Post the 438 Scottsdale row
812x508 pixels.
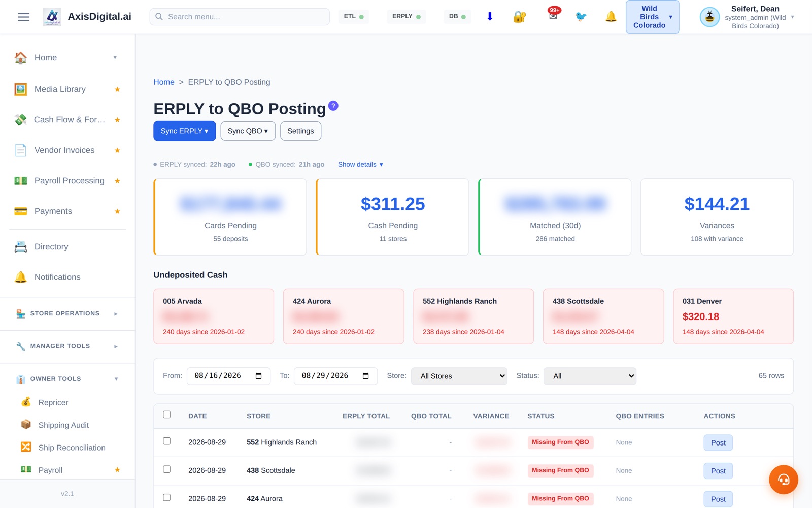pyautogui.click(x=718, y=471)
